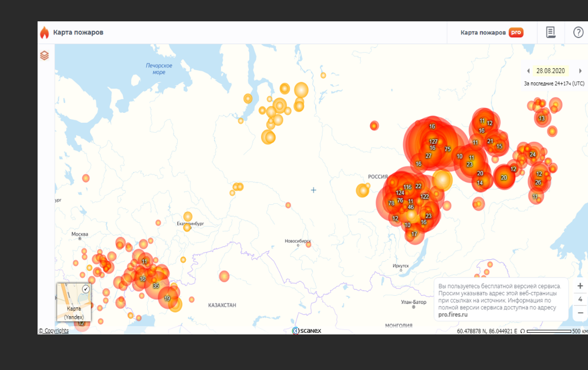The image size is (588, 370).
Task: Open the map layers panel icon
Action: point(44,55)
